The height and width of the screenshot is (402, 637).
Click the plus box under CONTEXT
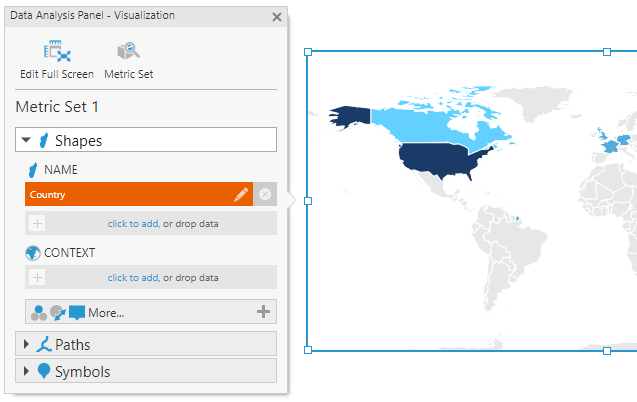pos(37,278)
